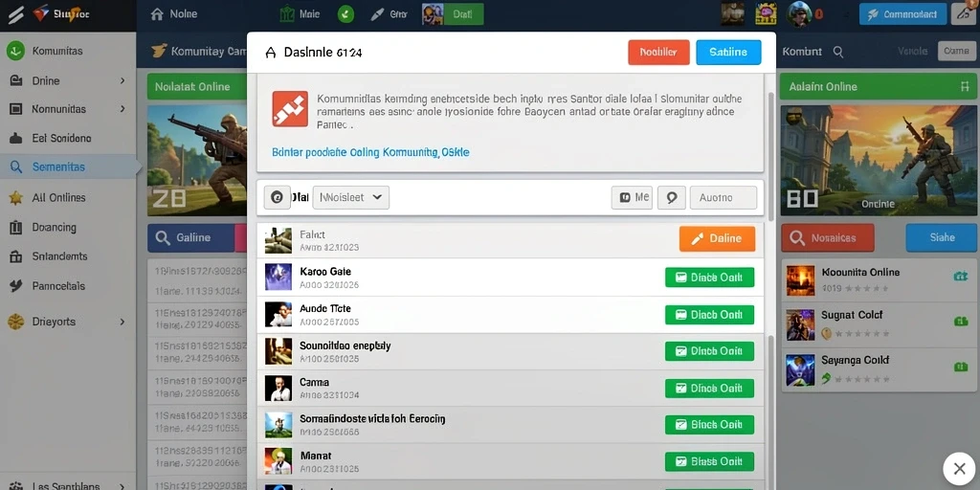Open the user avatar in top bar
The width and height of the screenshot is (980, 490).
tap(799, 13)
